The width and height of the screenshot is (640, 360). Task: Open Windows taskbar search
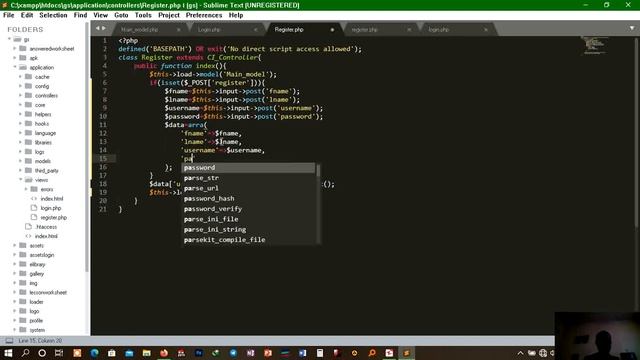(x=25, y=353)
